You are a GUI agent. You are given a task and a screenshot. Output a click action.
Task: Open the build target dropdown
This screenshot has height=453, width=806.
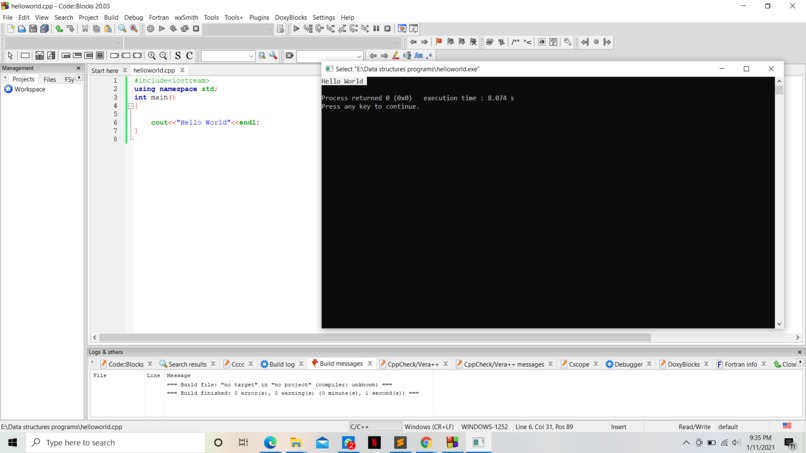[238, 29]
